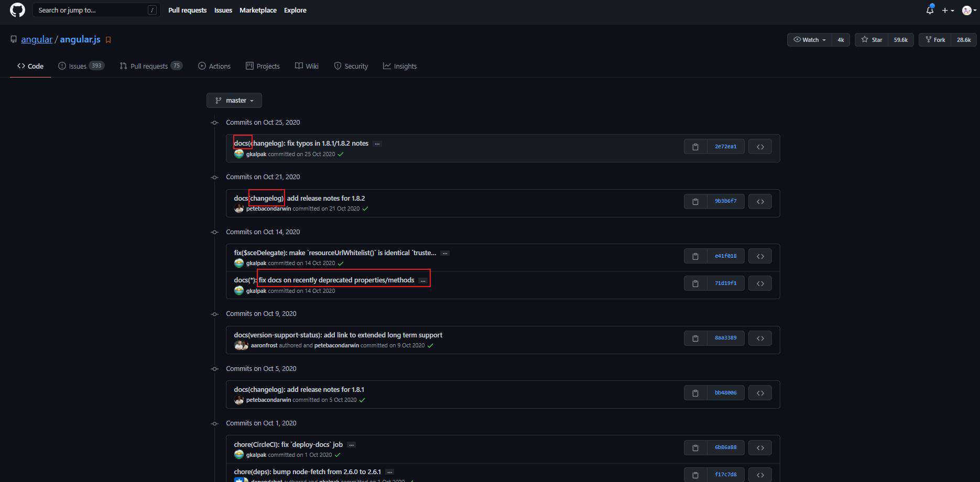This screenshot has height=482, width=980.
Task: Open commit 9b3b6f7
Action: pyautogui.click(x=726, y=201)
